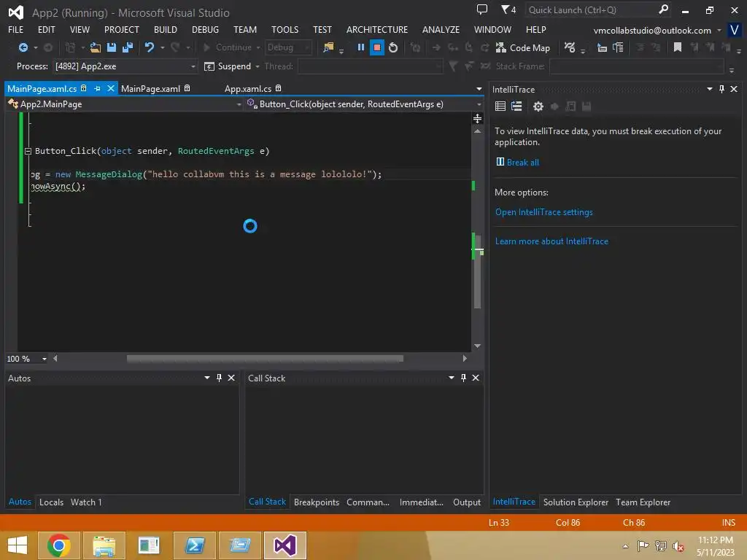Screen dimensions: 747x560
Task: Collapse Button_Click method outline box
Action: tap(28, 152)
